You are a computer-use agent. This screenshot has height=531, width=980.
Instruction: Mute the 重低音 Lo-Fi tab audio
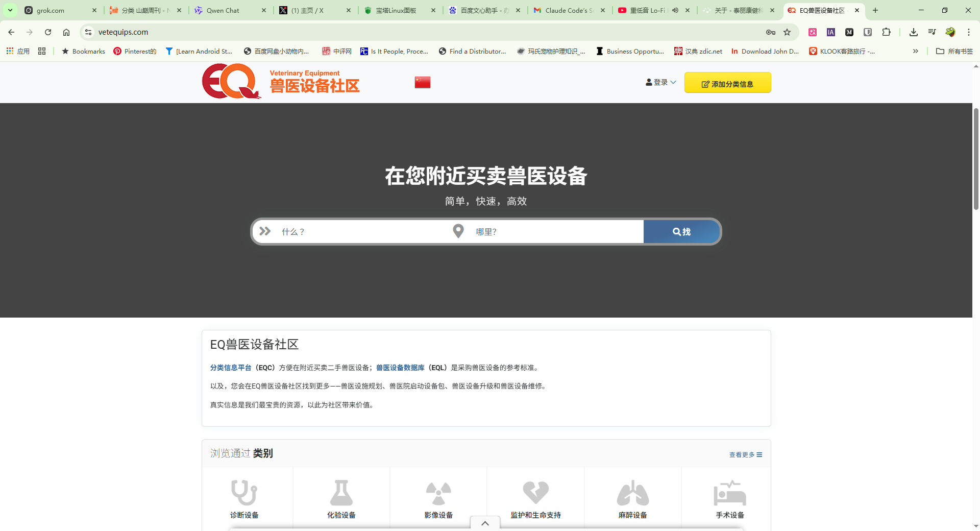click(675, 10)
